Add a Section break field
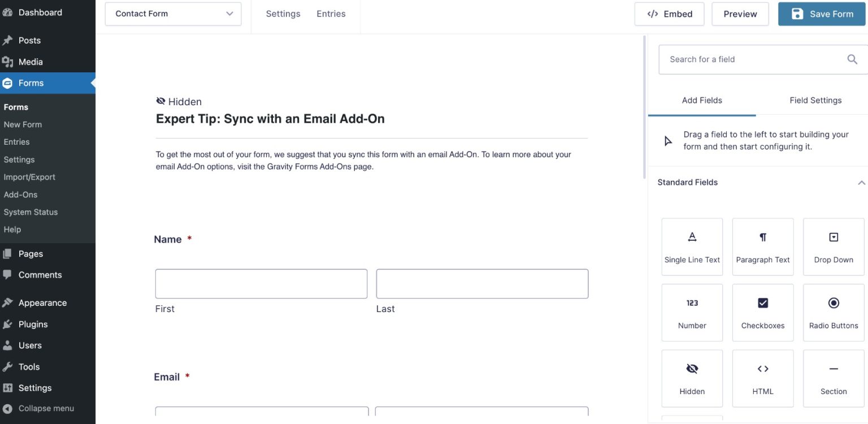868x424 pixels. click(833, 378)
